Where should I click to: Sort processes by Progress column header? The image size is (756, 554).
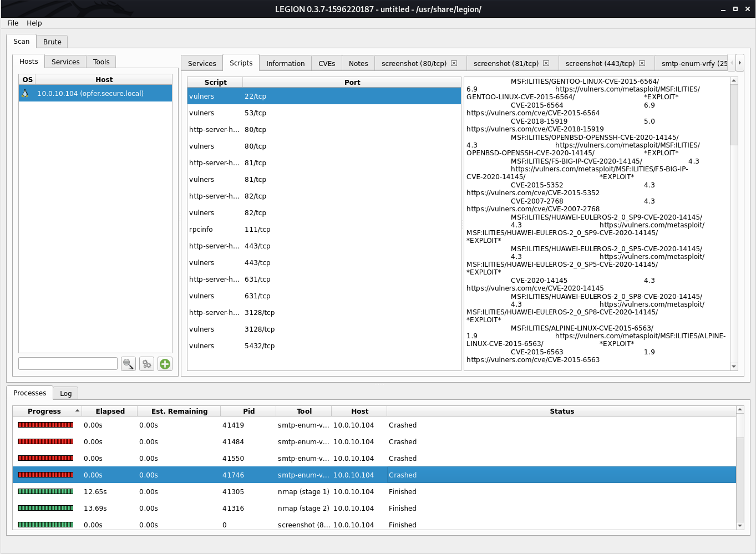pos(44,411)
